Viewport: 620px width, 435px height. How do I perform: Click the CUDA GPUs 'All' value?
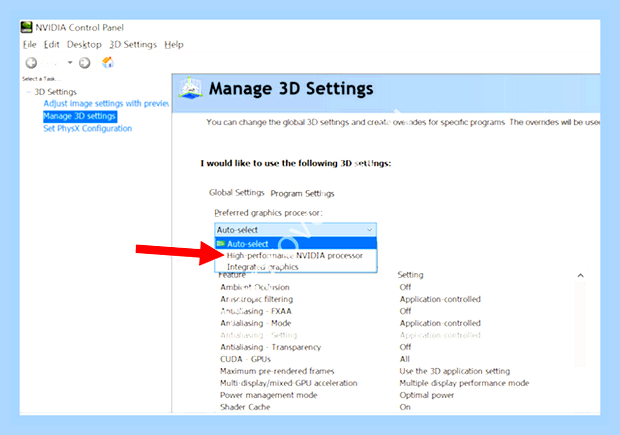pos(405,359)
